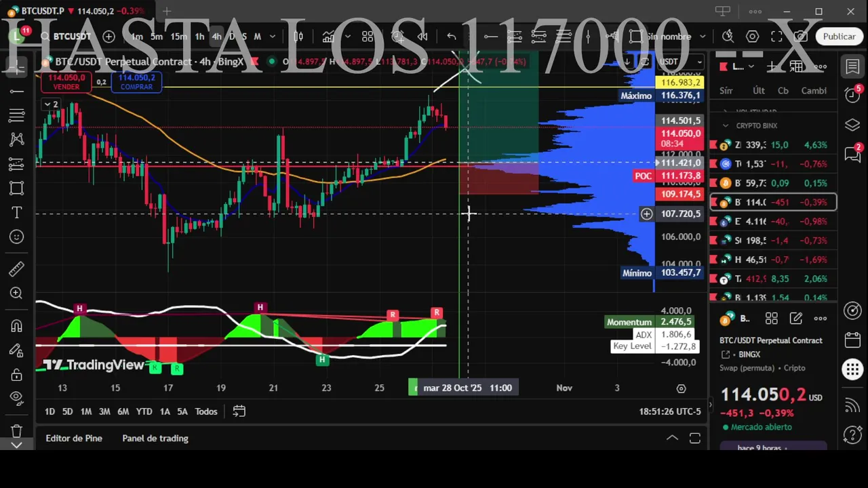Select the watchlist row priced 4.116
This screenshot has width=868, height=488.
click(x=773, y=222)
